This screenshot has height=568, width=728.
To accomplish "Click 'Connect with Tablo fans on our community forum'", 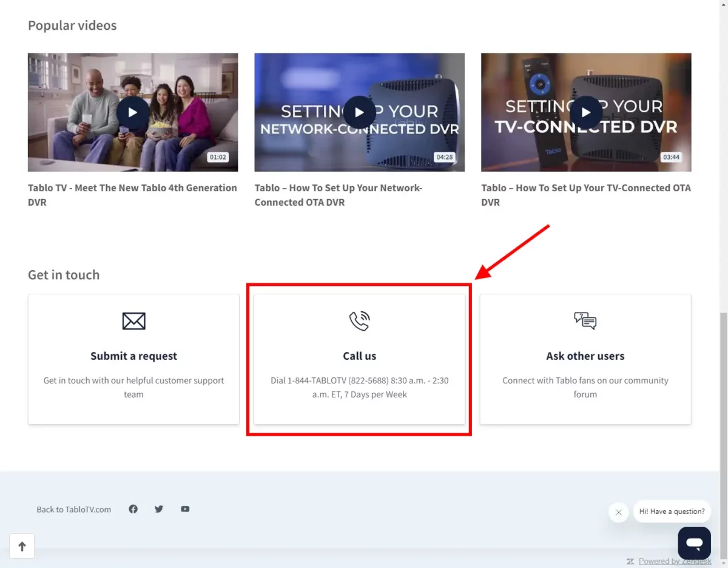I will (x=585, y=387).
